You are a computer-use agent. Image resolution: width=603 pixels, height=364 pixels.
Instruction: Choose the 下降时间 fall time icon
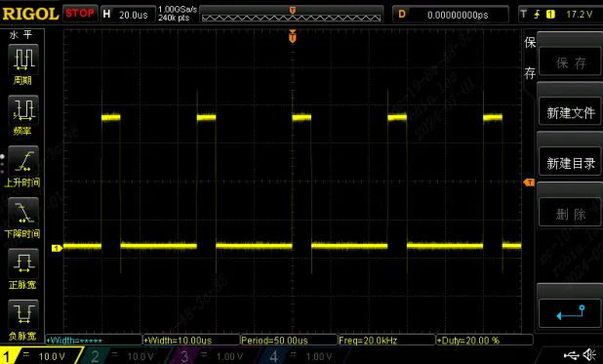coord(23,213)
